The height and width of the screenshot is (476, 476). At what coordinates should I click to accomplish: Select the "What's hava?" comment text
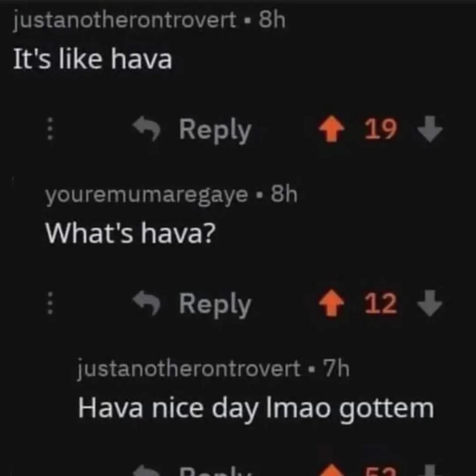[x=130, y=233]
